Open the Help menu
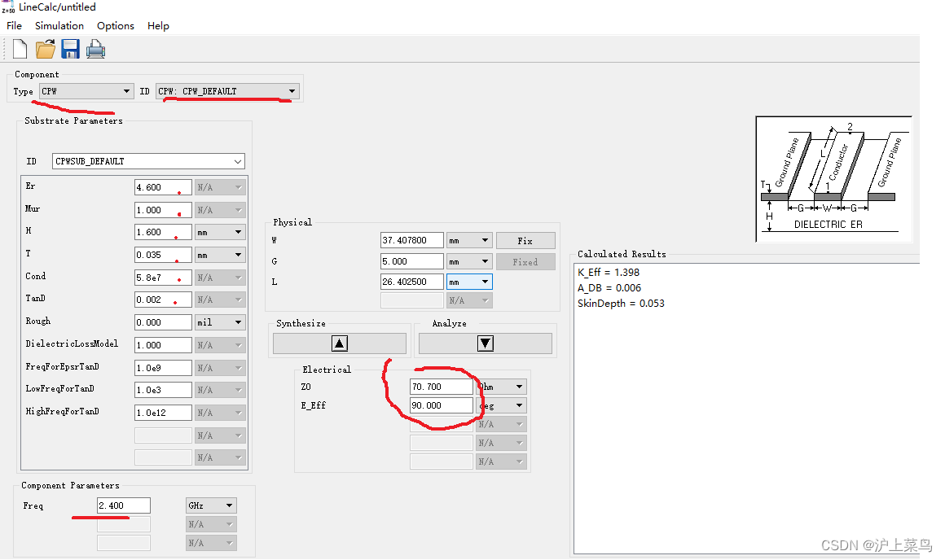 158,26
